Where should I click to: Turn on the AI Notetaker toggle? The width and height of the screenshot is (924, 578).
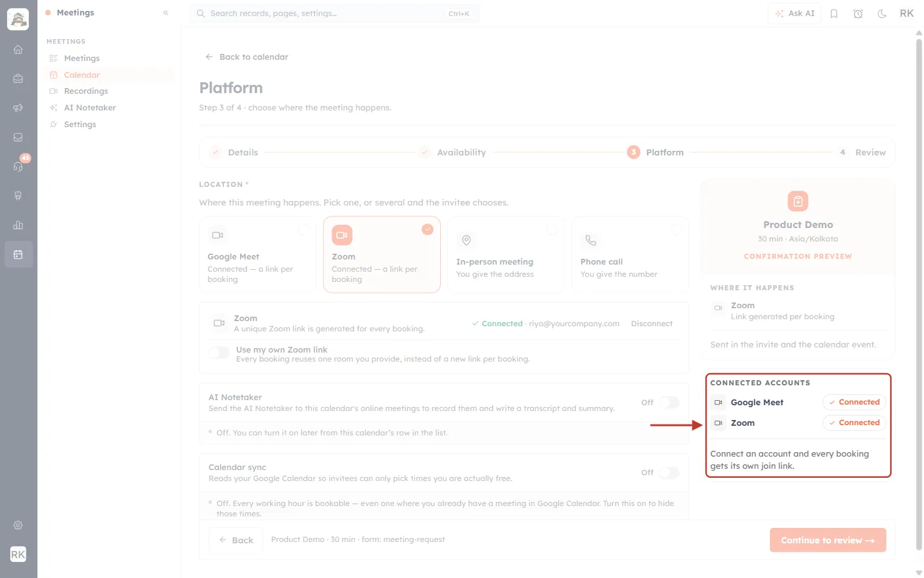(669, 402)
